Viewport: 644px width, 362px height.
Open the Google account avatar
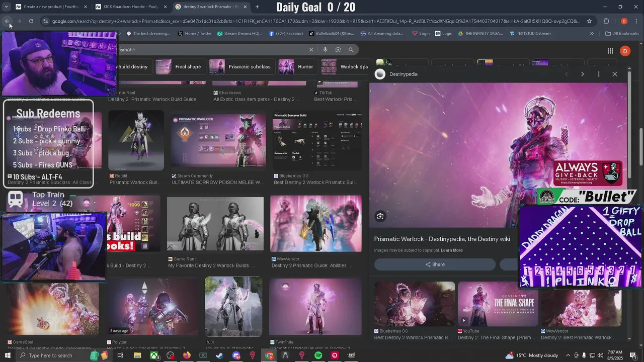tap(625, 51)
